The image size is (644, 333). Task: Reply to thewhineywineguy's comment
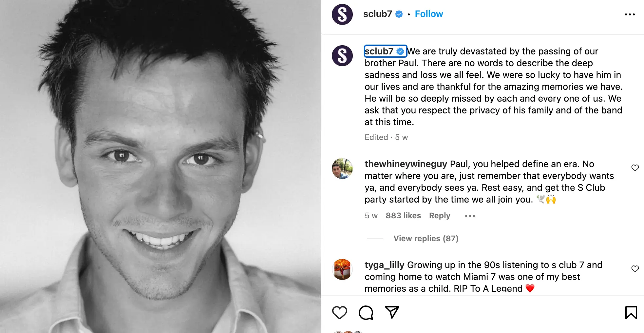440,216
